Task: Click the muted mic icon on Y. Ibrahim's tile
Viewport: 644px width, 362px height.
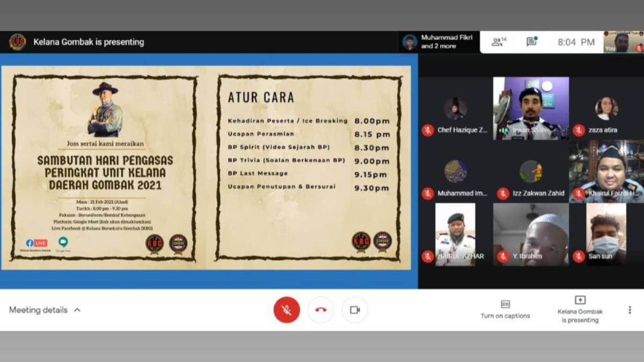Action: [x=502, y=257]
